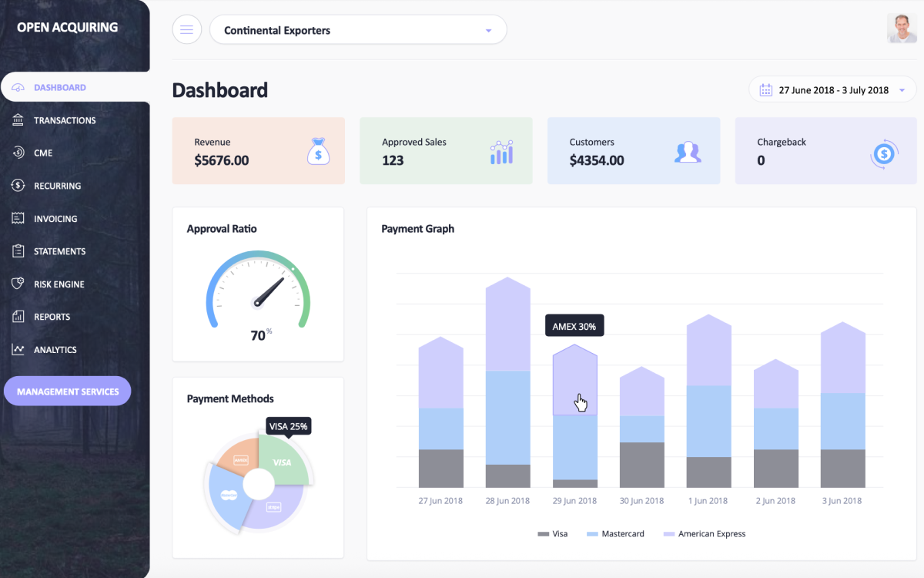Click the Revenue money bag icon

(318, 151)
